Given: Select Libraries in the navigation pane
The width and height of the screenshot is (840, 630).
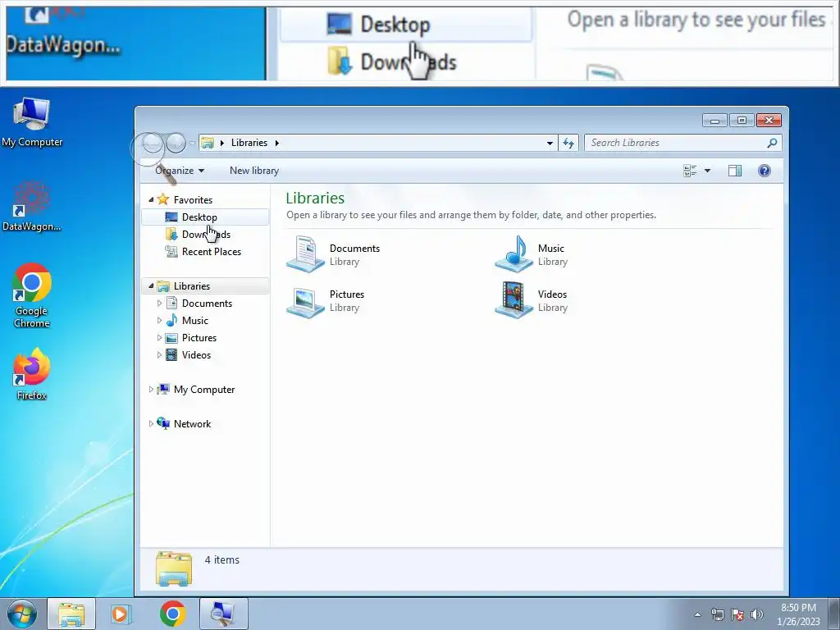Looking at the screenshot, I should click(205, 286).
